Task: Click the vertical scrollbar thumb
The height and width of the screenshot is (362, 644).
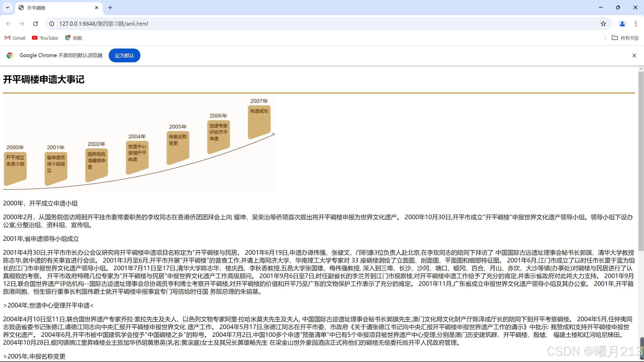Action: 641,161
